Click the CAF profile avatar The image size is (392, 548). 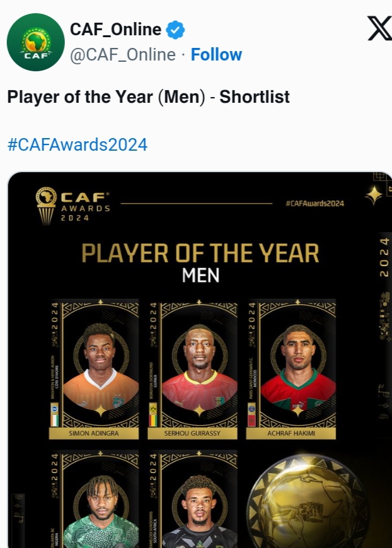35,42
